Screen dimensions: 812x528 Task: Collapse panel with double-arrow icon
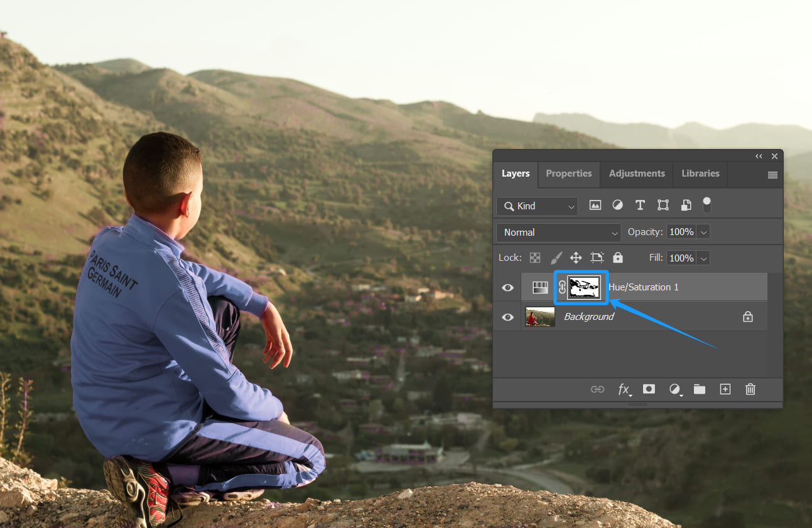pyautogui.click(x=759, y=157)
